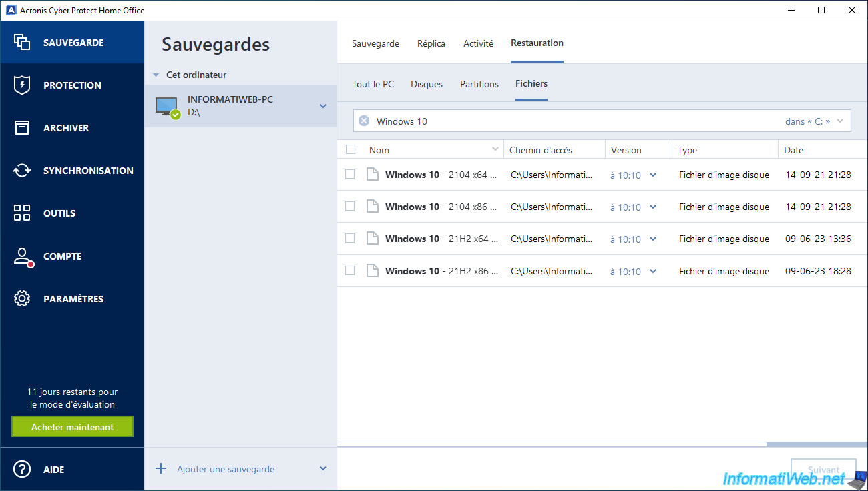Select the Disques sub-tab

pos(427,84)
